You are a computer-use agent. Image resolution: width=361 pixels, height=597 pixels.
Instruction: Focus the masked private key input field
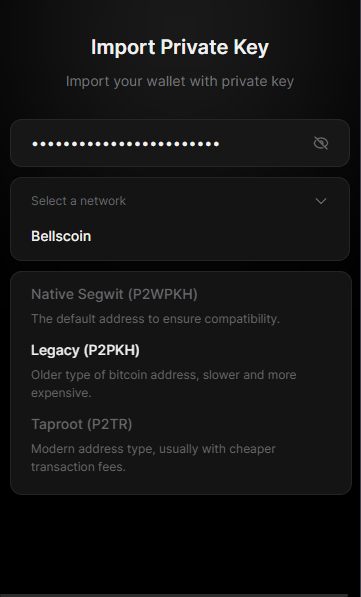[x=180, y=143]
